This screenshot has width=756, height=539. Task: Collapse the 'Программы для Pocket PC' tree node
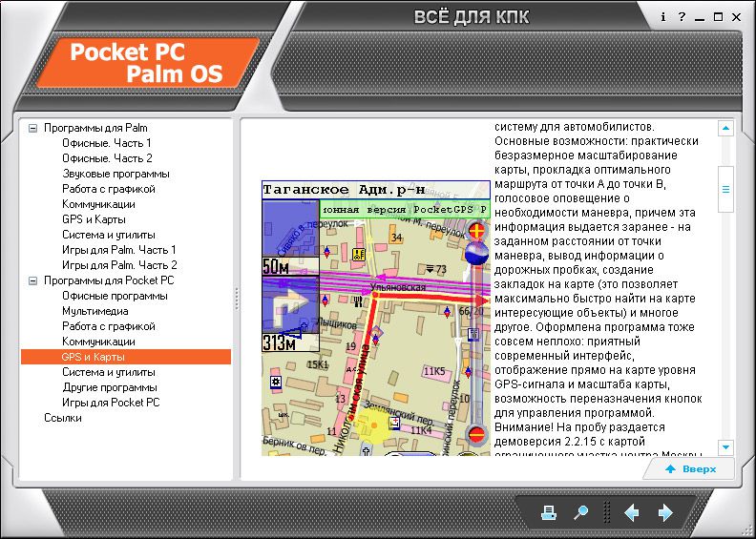pyautogui.click(x=32, y=280)
